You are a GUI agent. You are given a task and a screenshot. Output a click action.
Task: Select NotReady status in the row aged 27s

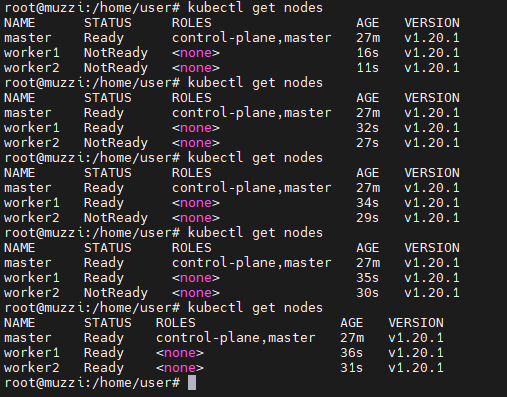(x=116, y=143)
